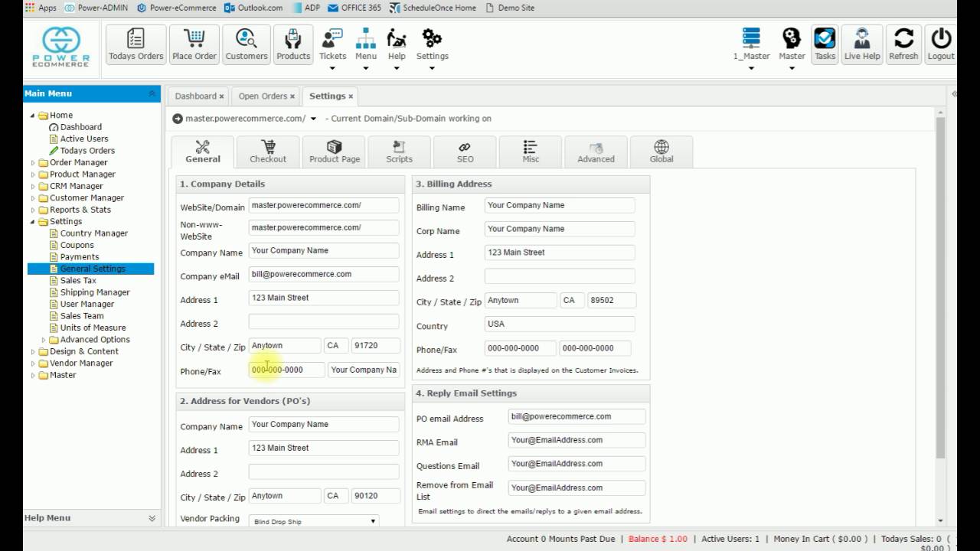Open Customers toolbar icon
The height and width of the screenshot is (551, 980).
click(247, 44)
